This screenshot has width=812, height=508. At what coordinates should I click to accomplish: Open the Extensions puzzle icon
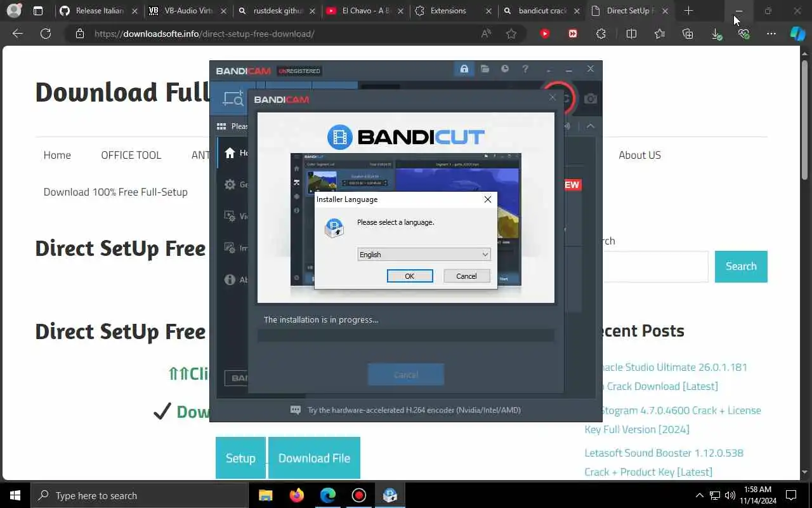click(601, 34)
